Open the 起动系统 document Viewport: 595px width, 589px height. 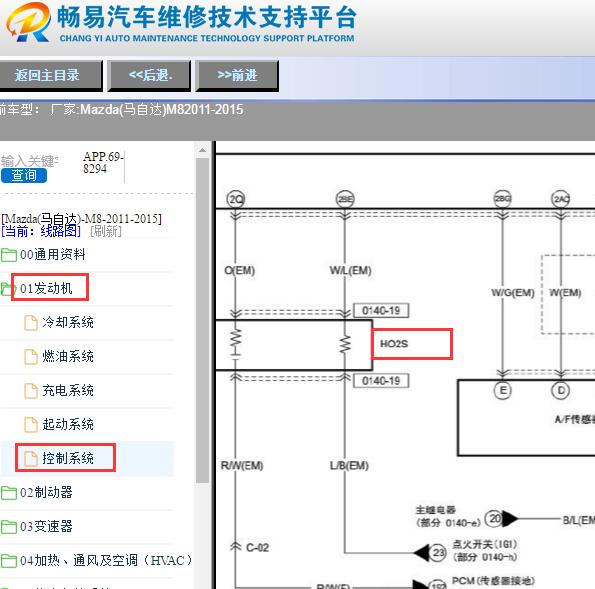pyautogui.click(x=68, y=424)
